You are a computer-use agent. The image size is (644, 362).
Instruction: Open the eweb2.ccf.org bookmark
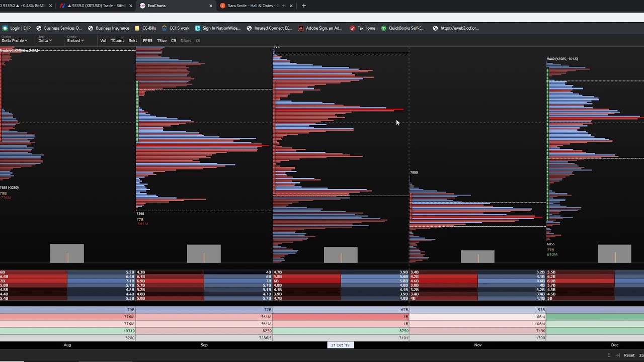pos(456,28)
